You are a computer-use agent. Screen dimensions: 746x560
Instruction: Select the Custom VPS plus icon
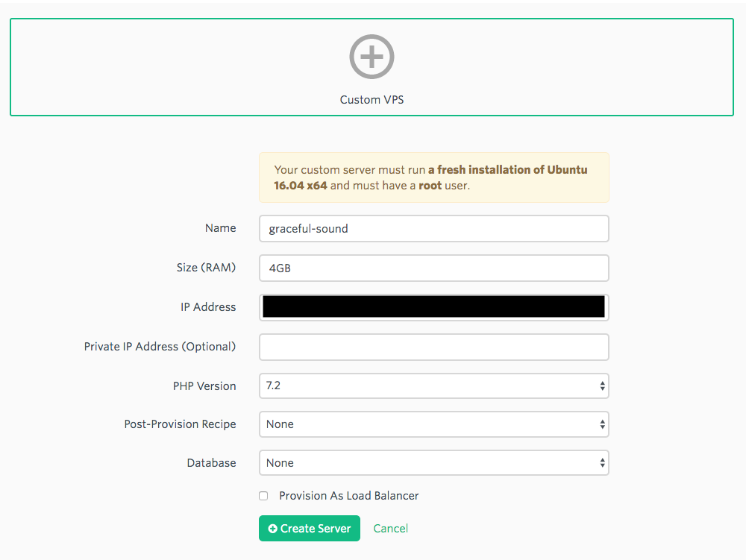[372, 57]
